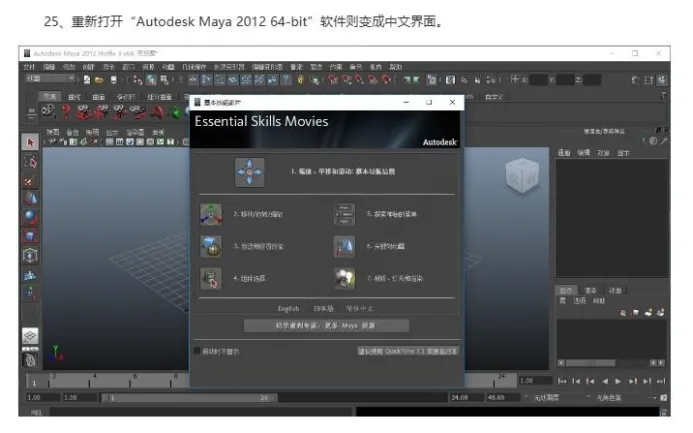693x433 pixels.
Task: Click the Play backwards button
Action: click(605, 381)
